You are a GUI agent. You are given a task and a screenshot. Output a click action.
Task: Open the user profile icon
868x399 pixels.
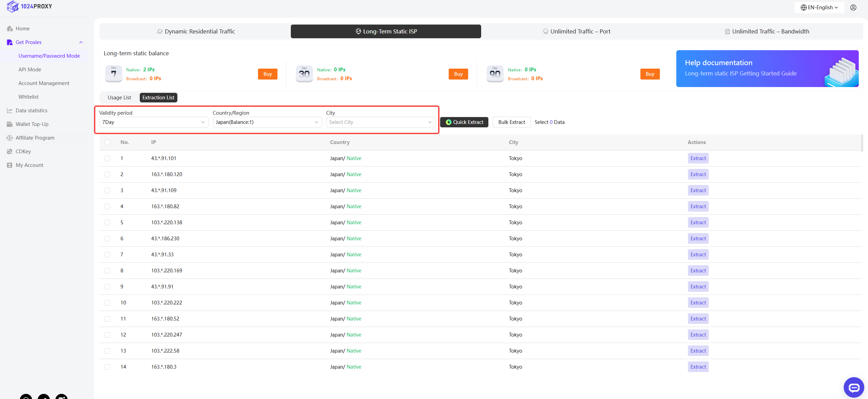tap(853, 8)
